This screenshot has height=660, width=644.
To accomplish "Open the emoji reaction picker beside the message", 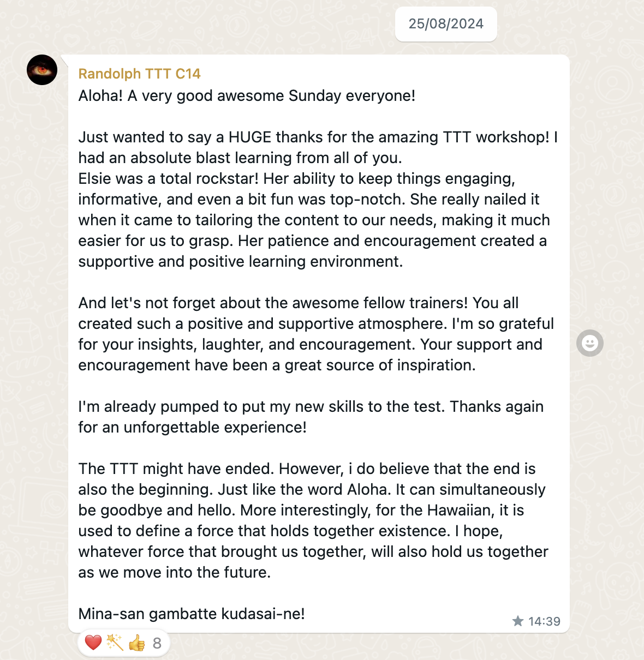I will click(589, 343).
